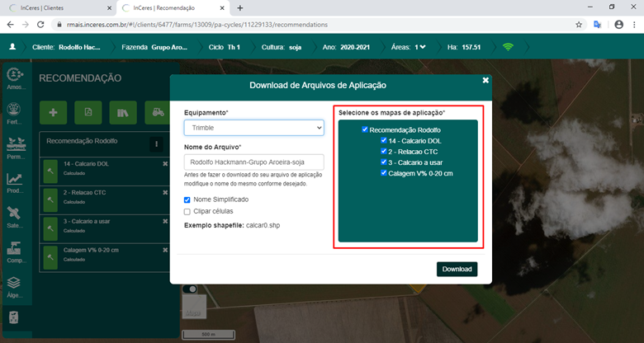Click the tractor equipment icon button
644x343 pixels.
(158, 113)
